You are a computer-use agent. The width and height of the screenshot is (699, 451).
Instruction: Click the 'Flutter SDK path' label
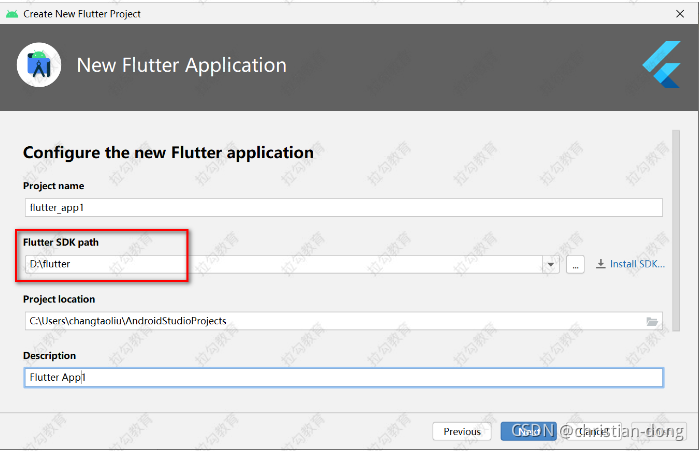pyautogui.click(x=61, y=242)
